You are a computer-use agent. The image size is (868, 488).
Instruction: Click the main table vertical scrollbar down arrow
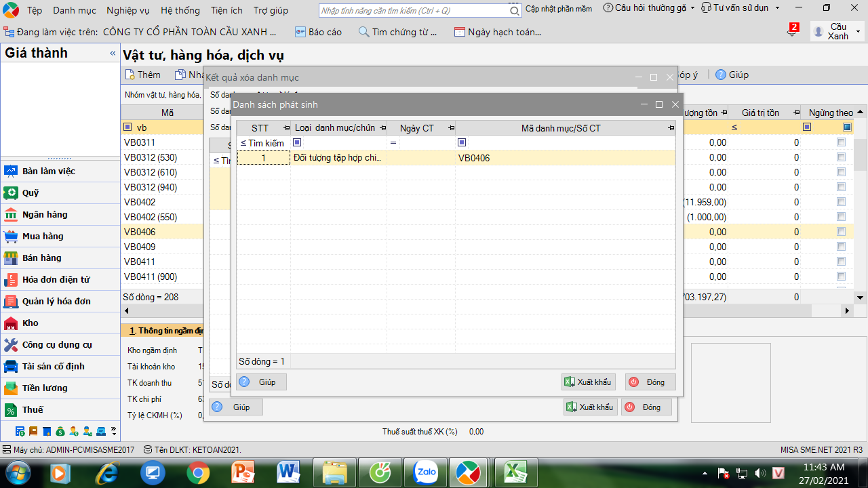pyautogui.click(x=861, y=298)
